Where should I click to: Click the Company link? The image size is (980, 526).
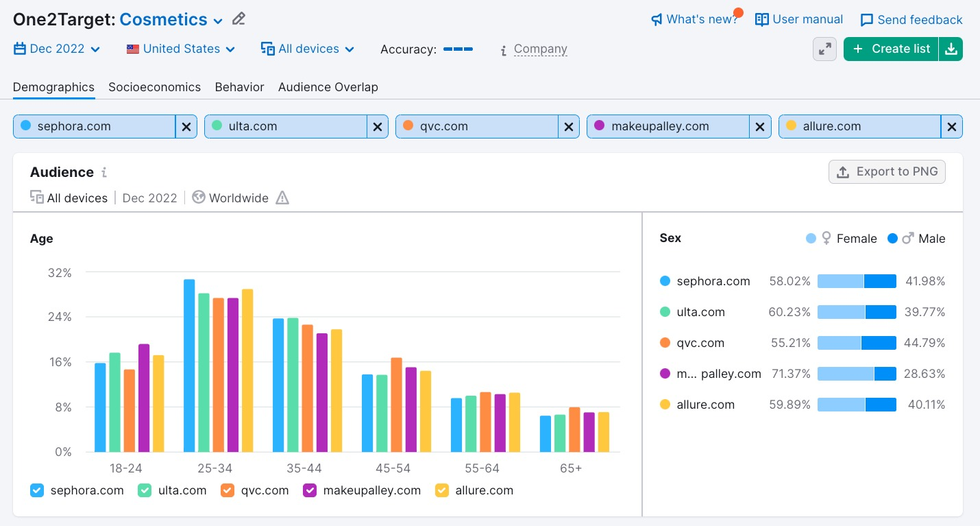tap(541, 49)
